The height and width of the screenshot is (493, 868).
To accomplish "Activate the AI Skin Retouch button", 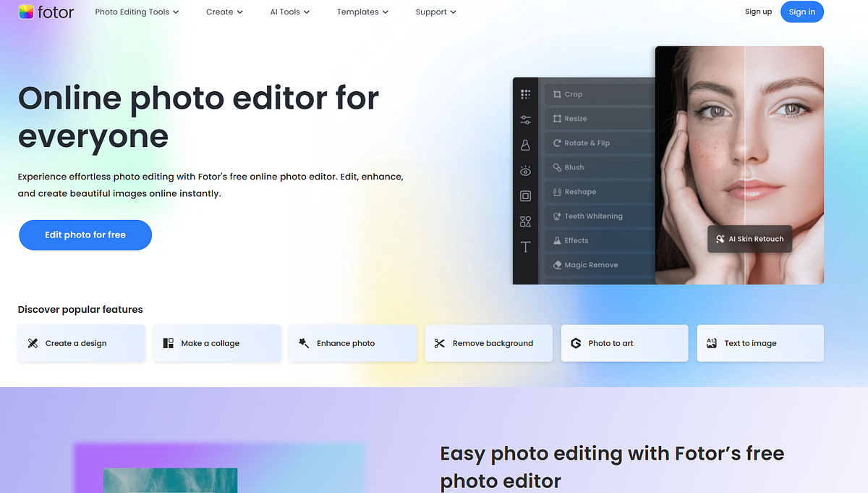I will coord(749,238).
